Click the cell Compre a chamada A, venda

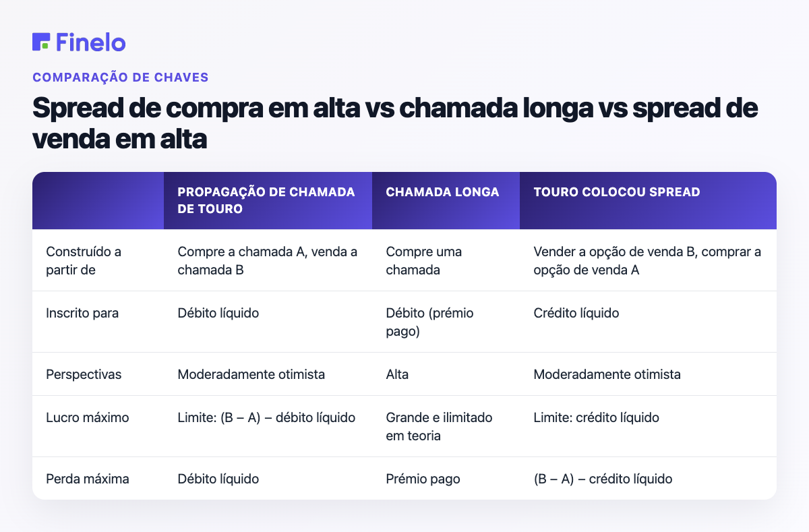pyautogui.click(x=268, y=260)
